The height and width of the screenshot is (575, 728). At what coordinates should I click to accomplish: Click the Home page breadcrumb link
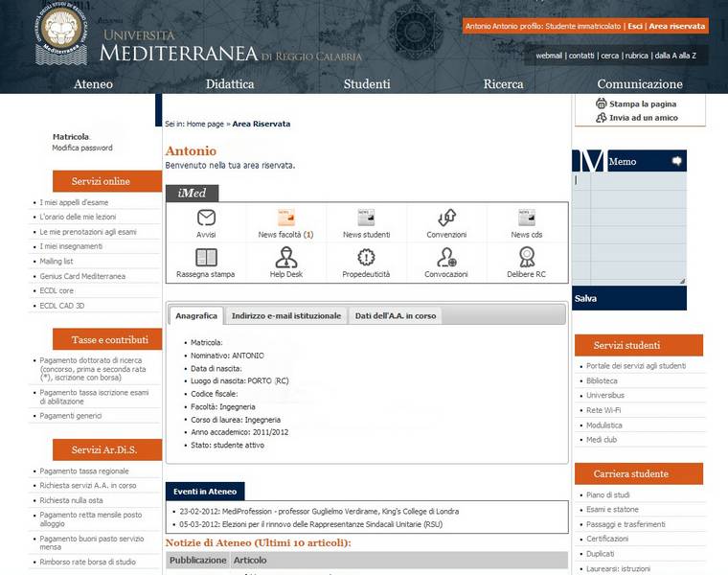pos(205,124)
